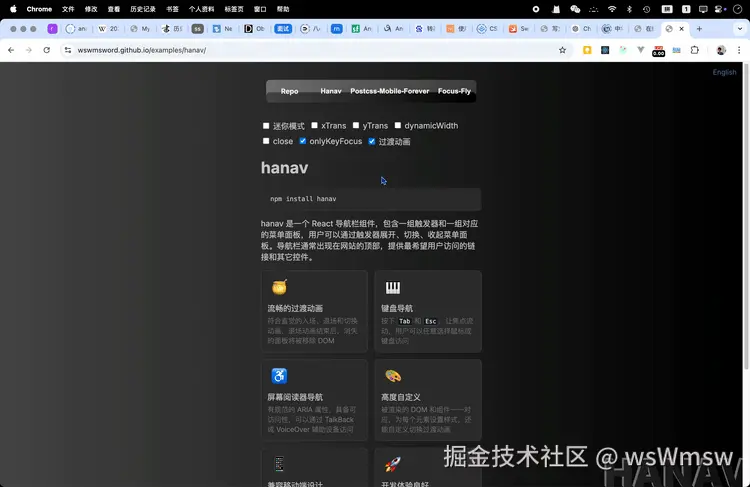Open Wi-Fi status in menu bar
Image resolution: width=750 pixels, height=487 pixels.
pyautogui.click(x=612, y=9)
